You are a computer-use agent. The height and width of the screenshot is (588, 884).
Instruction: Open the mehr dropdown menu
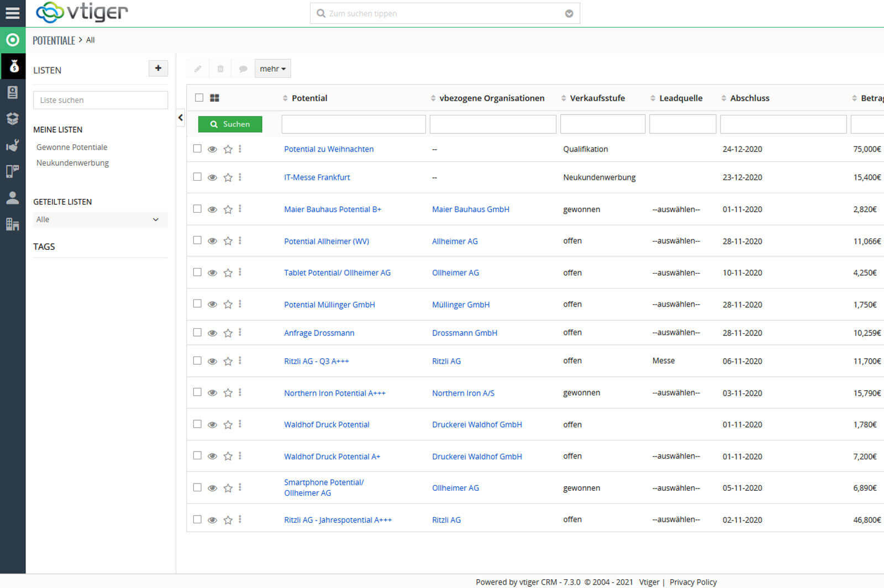click(x=272, y=69)
